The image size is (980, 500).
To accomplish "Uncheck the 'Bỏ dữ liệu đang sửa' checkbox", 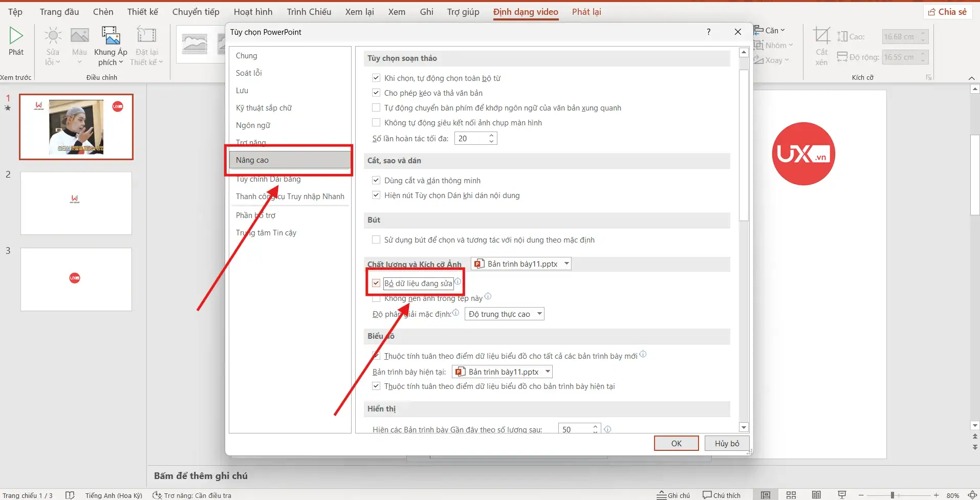I will 376,282.
